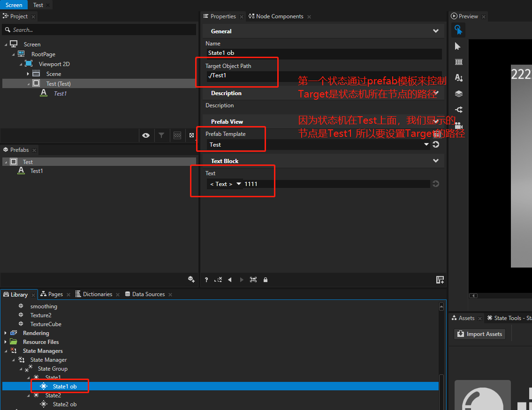Open the < Text > type dropdown
The image size is (532, 410).
click(x=225, y=184)
